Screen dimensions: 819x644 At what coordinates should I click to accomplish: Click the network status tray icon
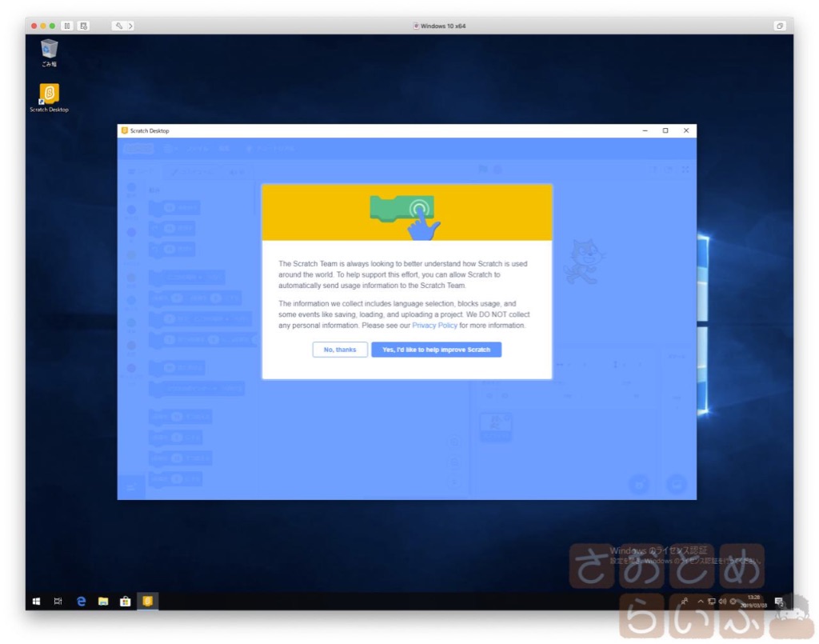711,601
